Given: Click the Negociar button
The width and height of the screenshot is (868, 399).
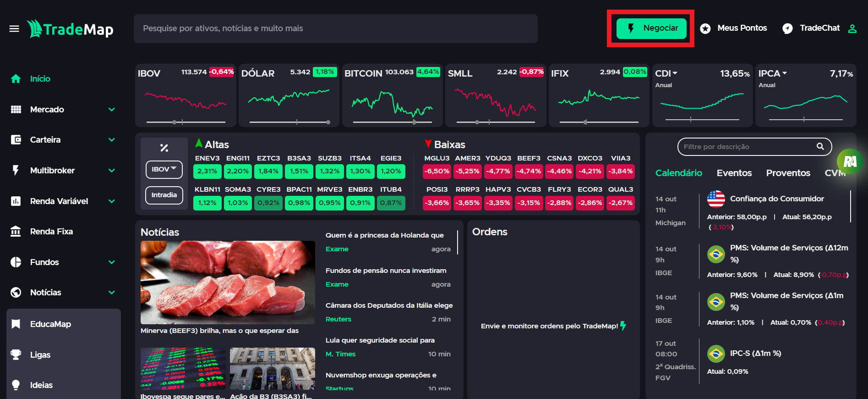Looking at the screenshot, I should point(651,28).
